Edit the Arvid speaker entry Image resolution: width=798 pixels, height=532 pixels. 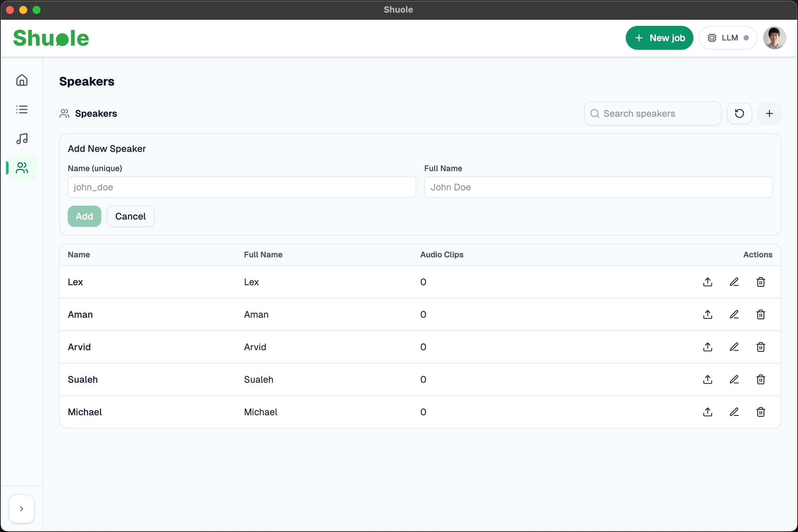[x=734, y=347]
